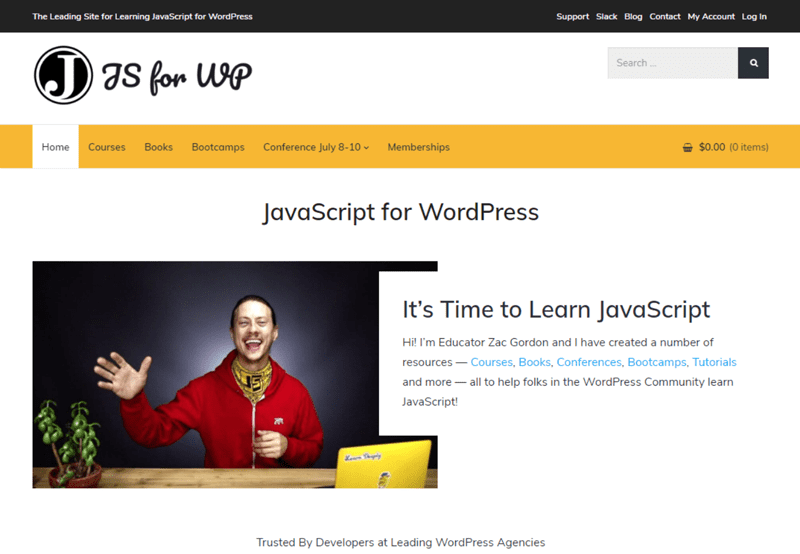Viewport: 800px width, 554px height.
Task: Click the JS for WP script site title
Action: tap(177, 77)
